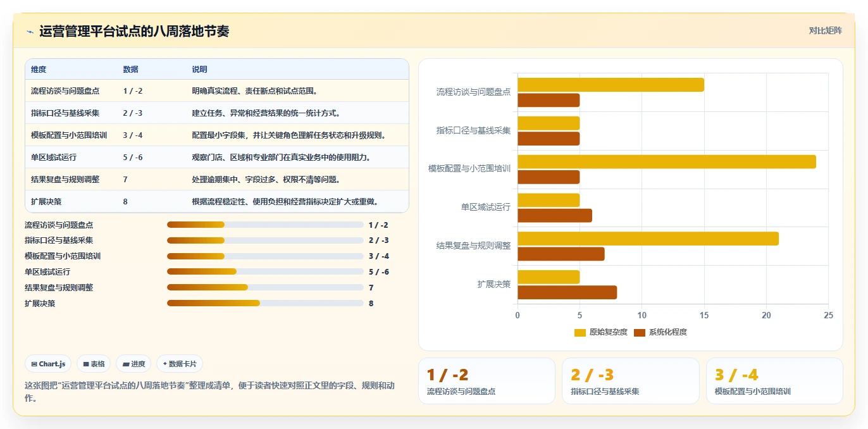Click the 2 / -3 data card
This screenshot has width=868, height=429.
click(631, 381)
